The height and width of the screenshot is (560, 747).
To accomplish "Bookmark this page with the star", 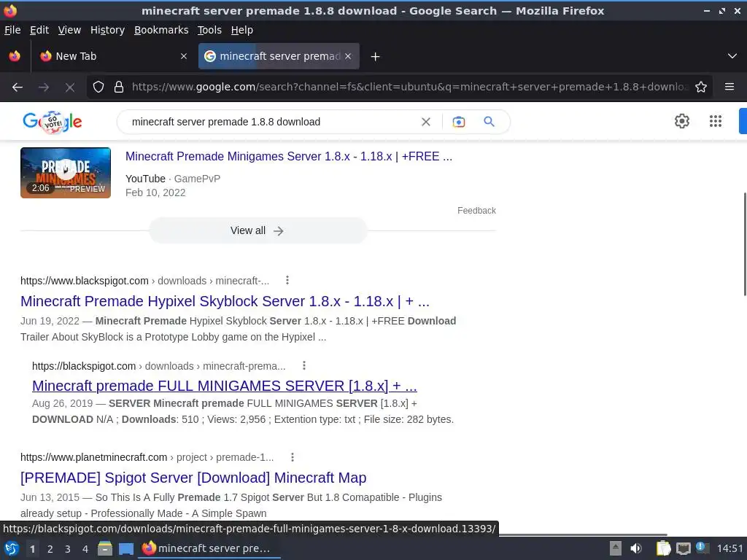I will 701,87.
